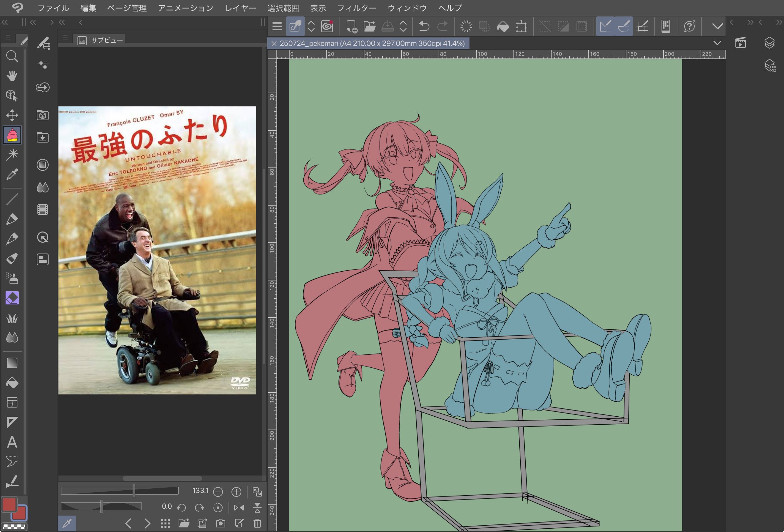
Task: Open the sub view palette menu
Action: click(x=65, y=37)
